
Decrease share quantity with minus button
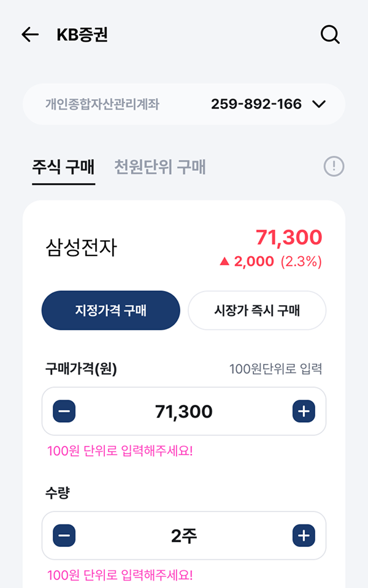pyautogui.click(x=64, y=536)
